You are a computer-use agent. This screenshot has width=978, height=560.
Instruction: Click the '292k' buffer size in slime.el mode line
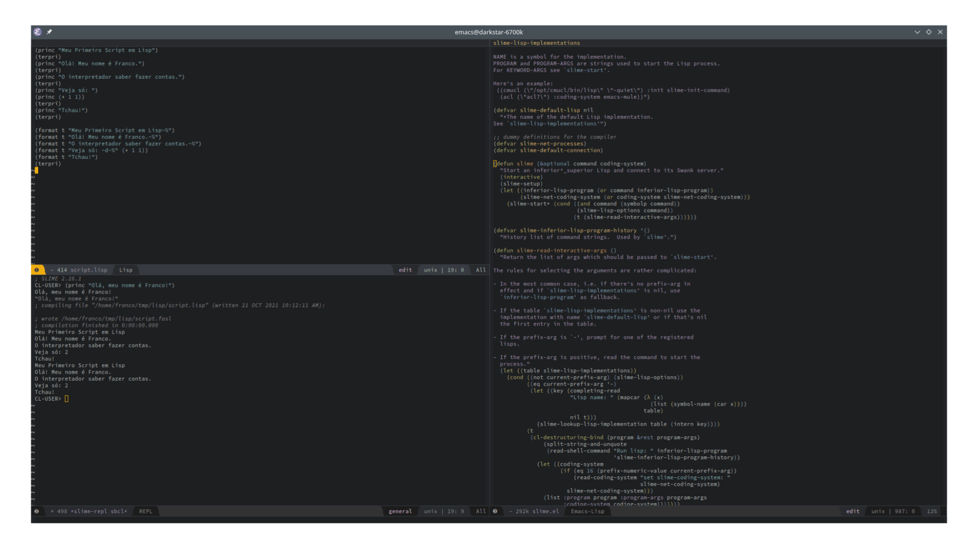522,512
